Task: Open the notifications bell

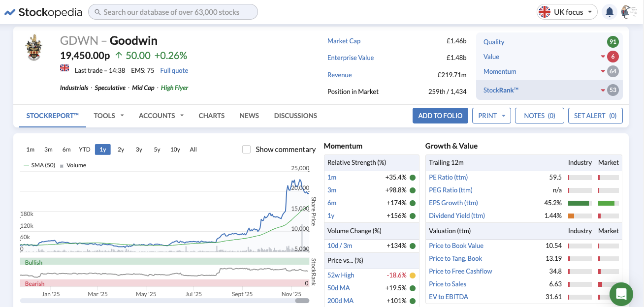Action: point(610,12)
